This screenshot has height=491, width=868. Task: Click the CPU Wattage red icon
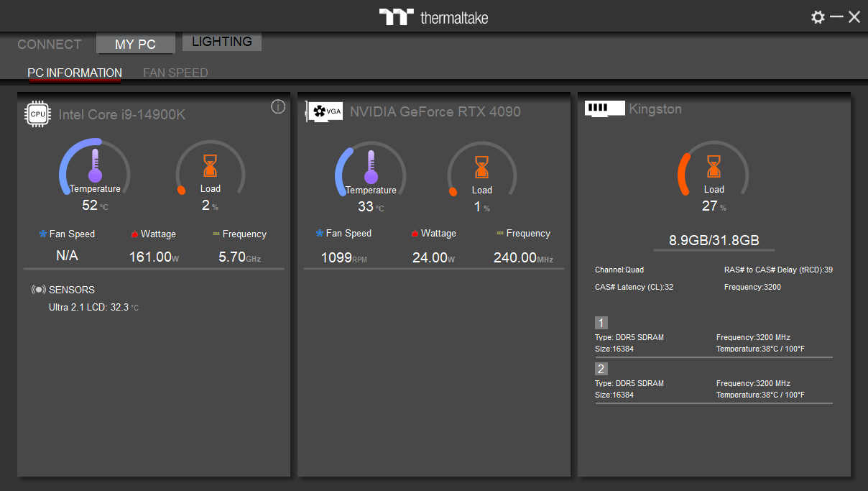pyautogui.click(x=134, y=234)
